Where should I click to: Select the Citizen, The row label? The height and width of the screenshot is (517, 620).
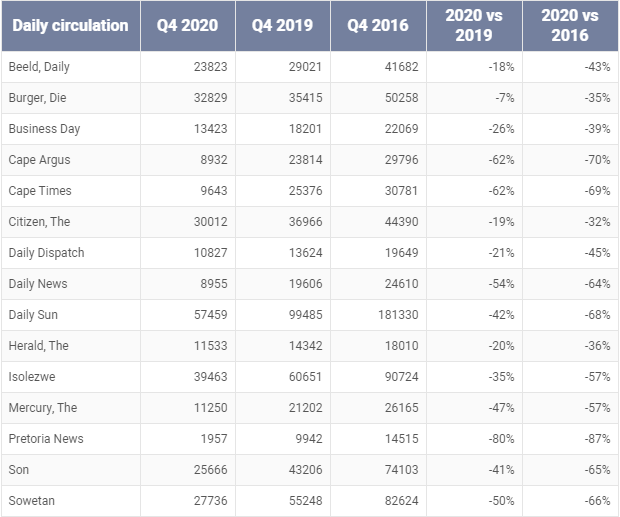point(40,222)
